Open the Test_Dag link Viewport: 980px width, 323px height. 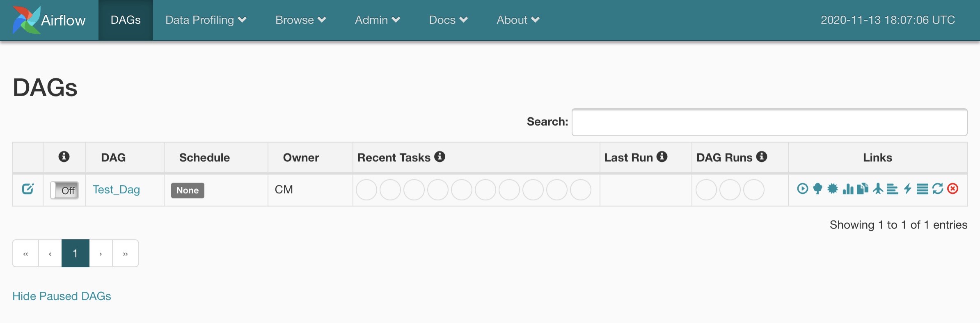click(x=116, y=190)
